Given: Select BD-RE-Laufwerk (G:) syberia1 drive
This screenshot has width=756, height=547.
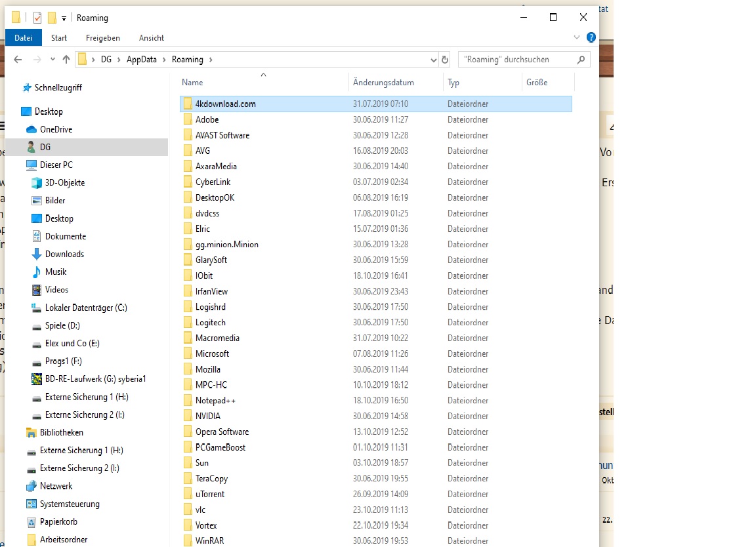Looking at the screenshot, I should (x=95, y=379).
